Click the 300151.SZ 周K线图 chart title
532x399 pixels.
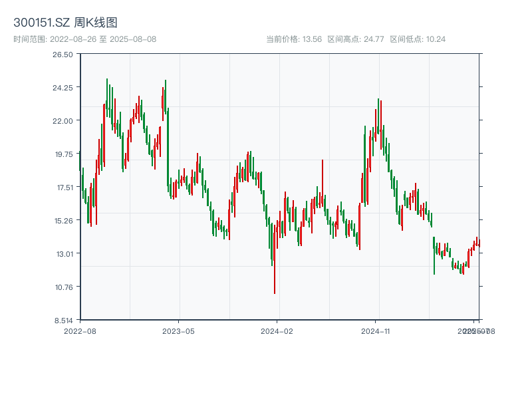click(x=65, y=23)
